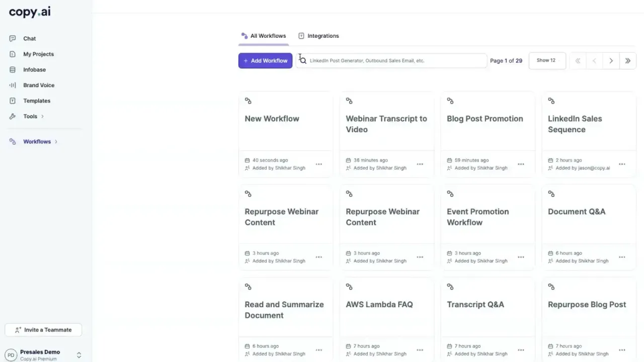
Task: Open more options for Blog Post Promotion
Action: (521, 164)
